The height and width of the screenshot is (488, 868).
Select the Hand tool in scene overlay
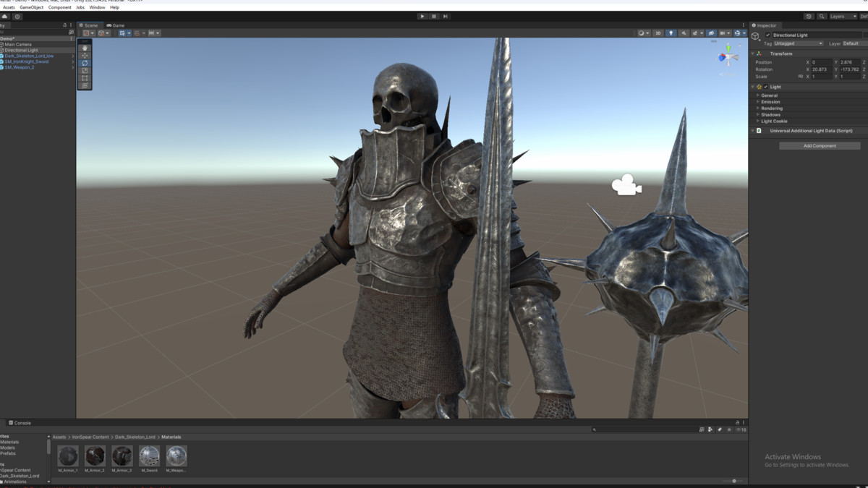(85, 48)
